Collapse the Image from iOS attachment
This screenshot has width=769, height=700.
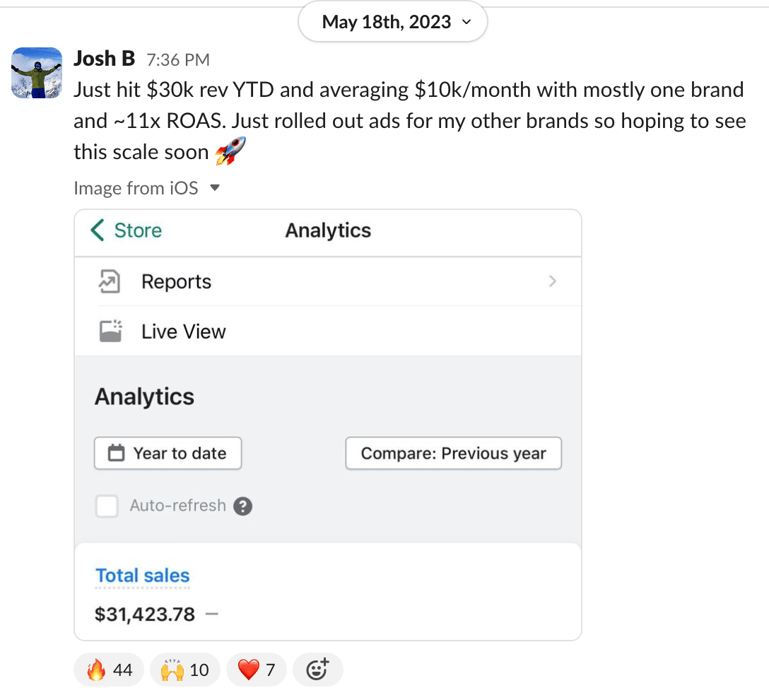point(216,188)
